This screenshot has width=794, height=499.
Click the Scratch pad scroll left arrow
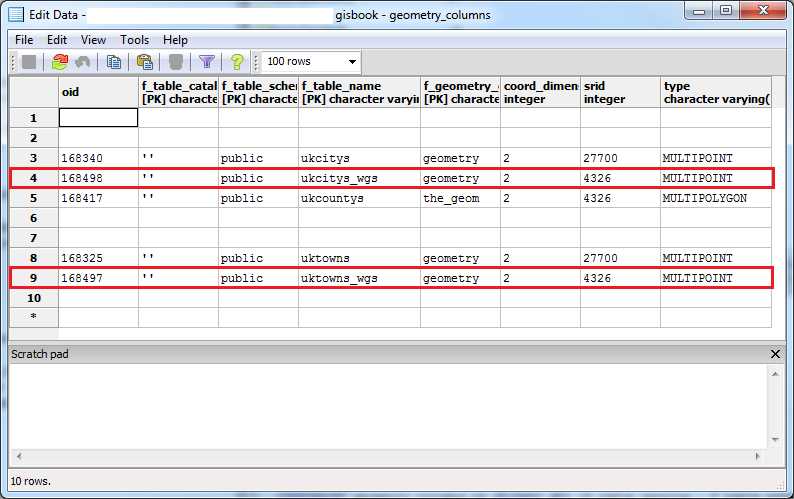click(19, 456)
